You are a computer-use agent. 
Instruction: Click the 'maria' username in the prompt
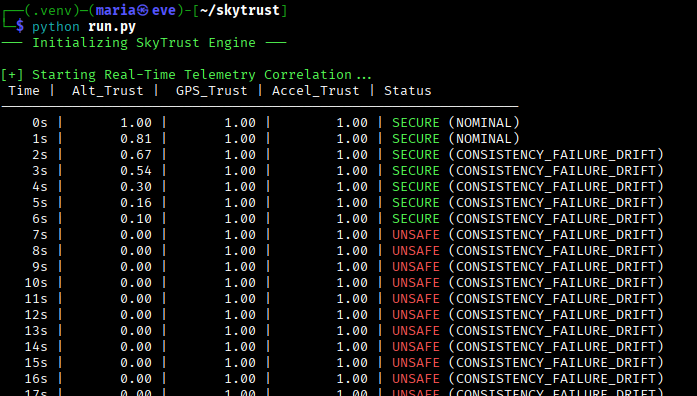click(116, 10)
